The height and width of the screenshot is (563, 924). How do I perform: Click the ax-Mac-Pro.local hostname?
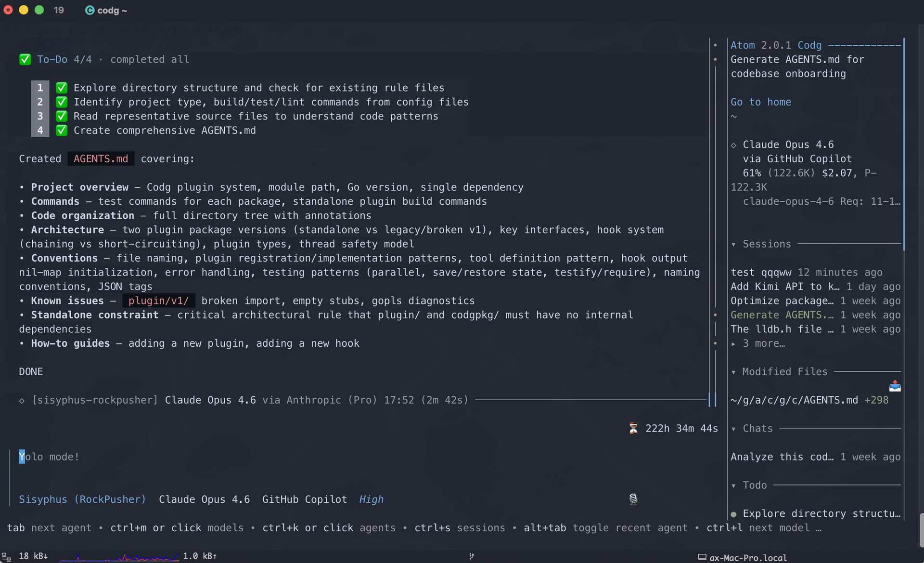(x=748, y=558)
